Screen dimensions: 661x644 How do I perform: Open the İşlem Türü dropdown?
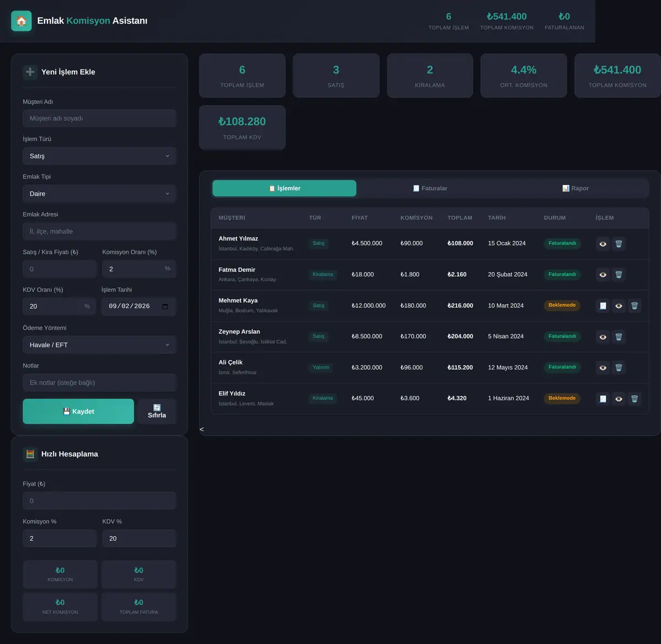coord(99,156)
